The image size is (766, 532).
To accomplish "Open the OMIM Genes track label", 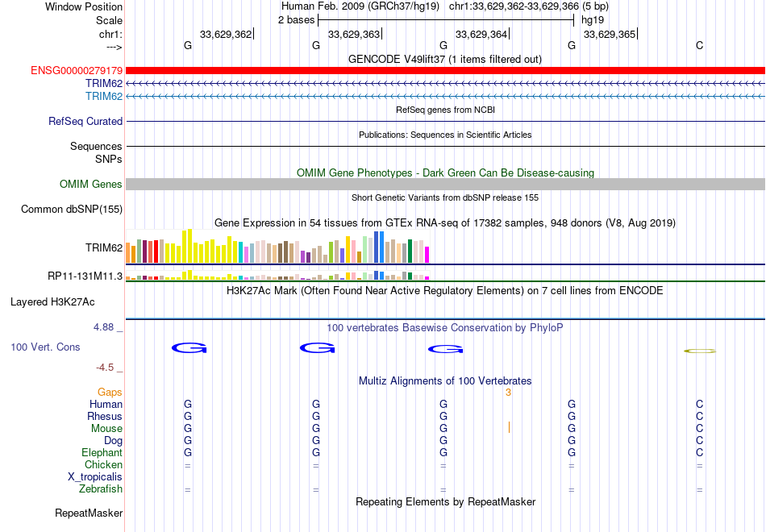I will (90, 184).
